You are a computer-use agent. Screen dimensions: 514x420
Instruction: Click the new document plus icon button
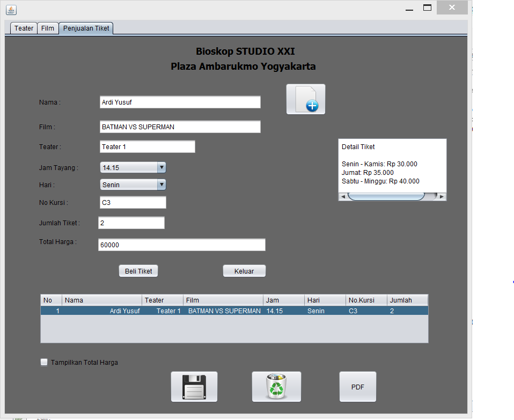305,99
